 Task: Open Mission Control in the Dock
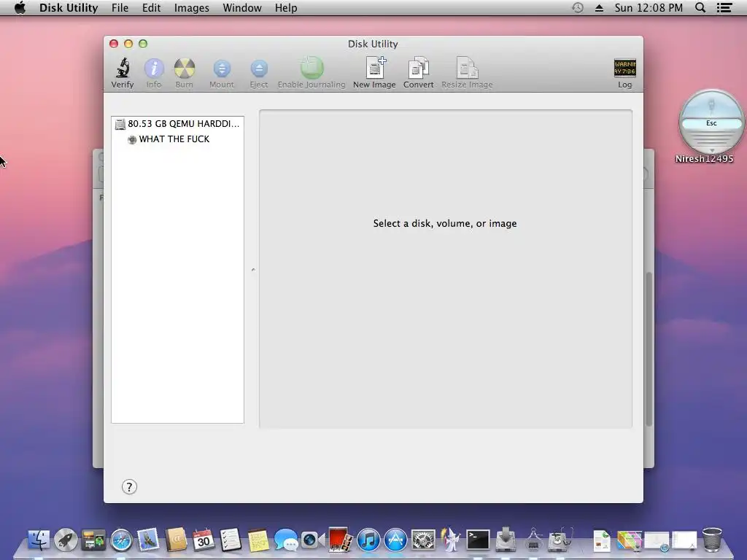tap(93, 540)
